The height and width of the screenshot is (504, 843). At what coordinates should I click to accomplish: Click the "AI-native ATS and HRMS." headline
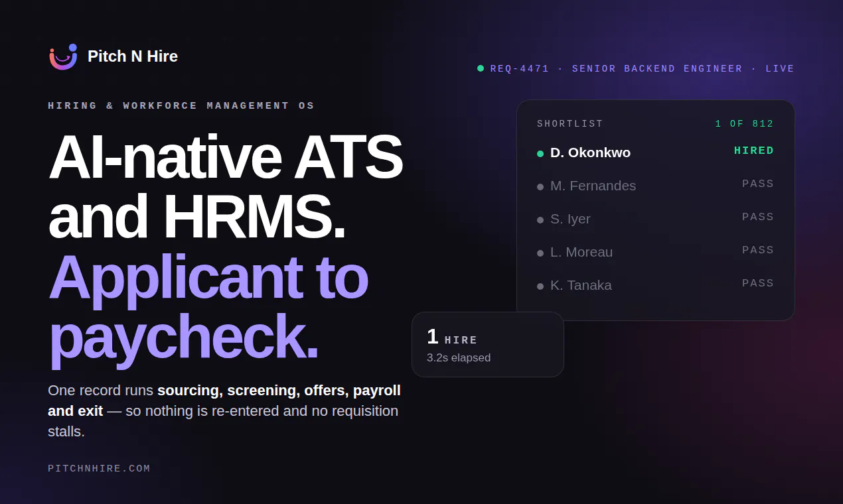pyautogui.click(x=226, y=187)
